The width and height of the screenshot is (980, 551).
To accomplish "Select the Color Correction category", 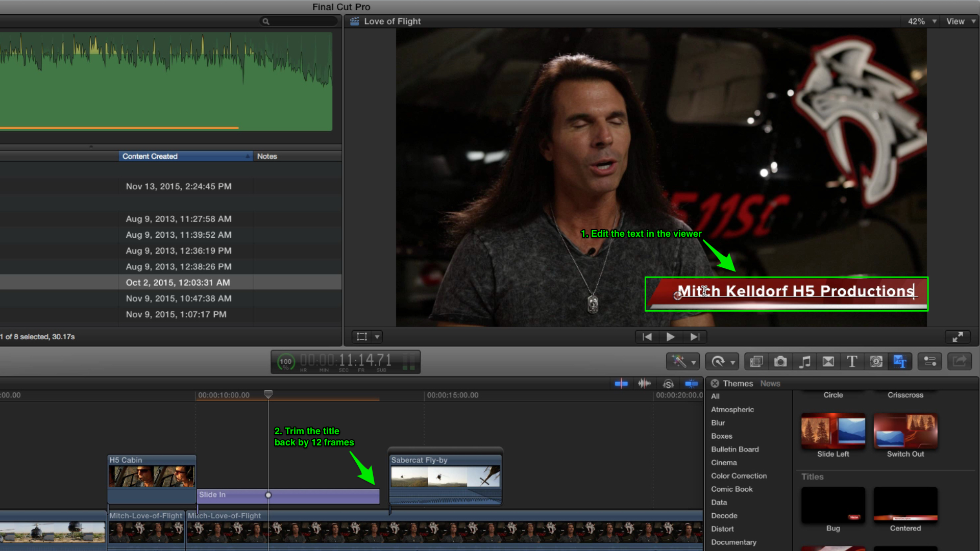I will click(x=739, y=476).
